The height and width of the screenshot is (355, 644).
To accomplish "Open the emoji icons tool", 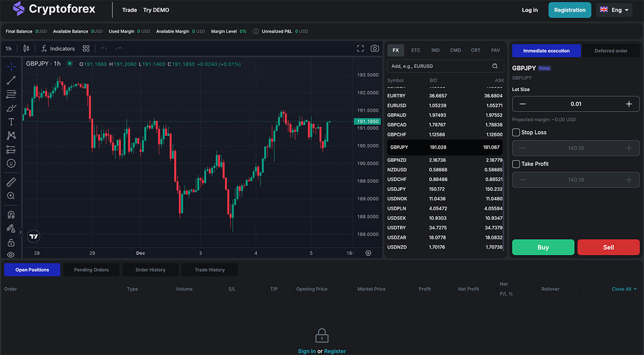I will click(x=11, y=163).
